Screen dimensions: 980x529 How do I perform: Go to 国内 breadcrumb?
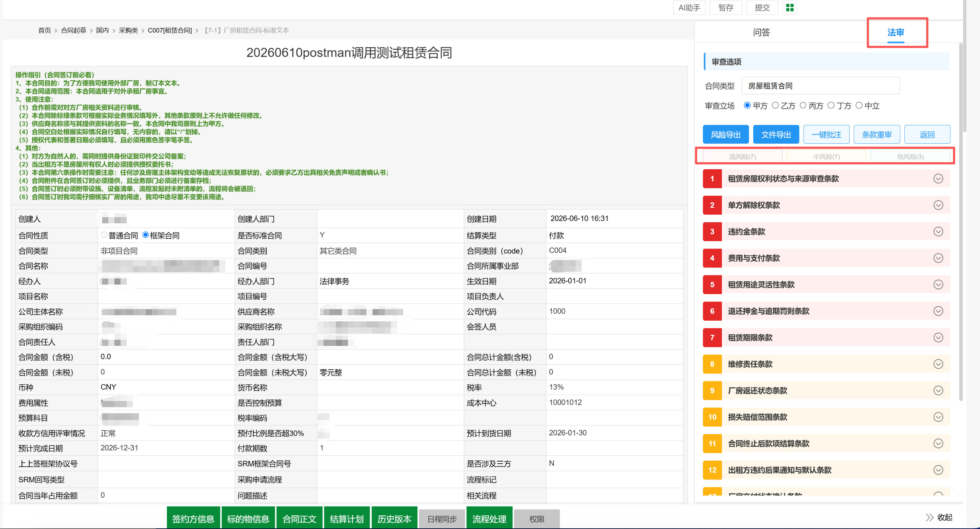(x=102, y=30)
